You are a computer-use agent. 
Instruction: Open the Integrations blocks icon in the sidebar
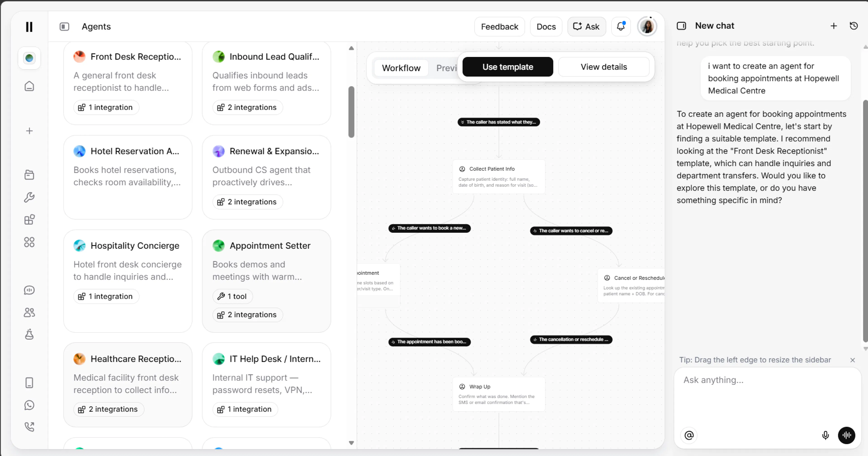tap(29, 220)
